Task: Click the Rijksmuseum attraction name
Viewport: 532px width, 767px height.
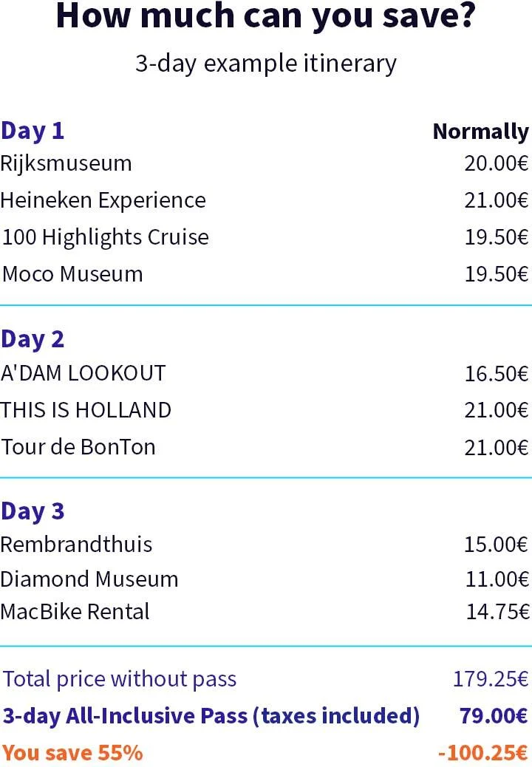Action: coord(66,163)
